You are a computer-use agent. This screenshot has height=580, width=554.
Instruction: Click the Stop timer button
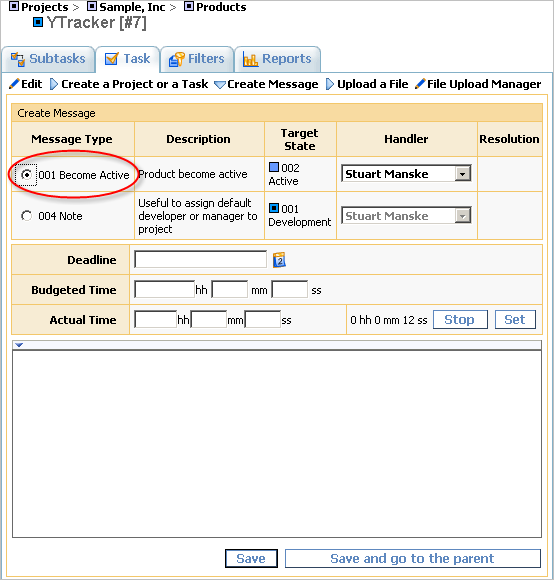click(460, 319)
